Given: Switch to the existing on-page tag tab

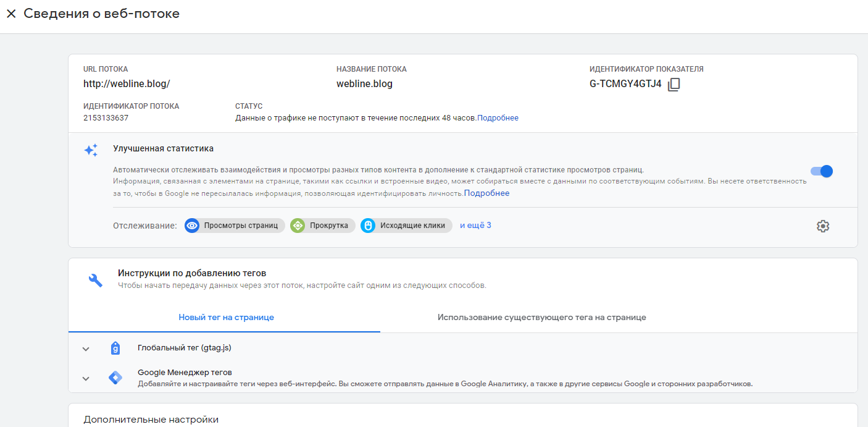Looking at the screenshot, I should pos(541,317).
